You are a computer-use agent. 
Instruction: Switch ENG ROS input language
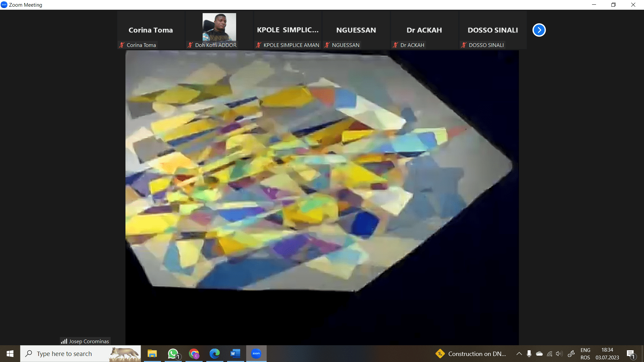click(585, 354)
